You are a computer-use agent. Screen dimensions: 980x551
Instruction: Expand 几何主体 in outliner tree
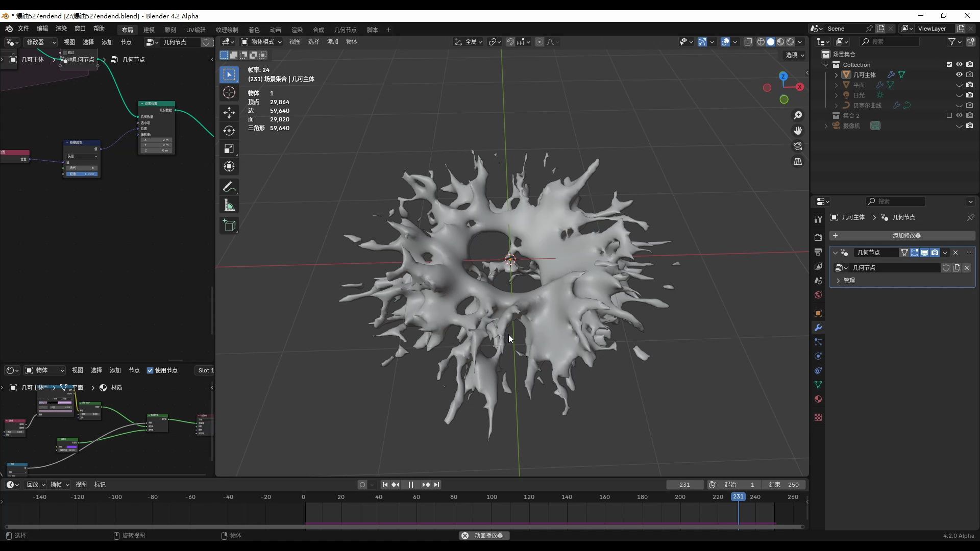[836, 75]
